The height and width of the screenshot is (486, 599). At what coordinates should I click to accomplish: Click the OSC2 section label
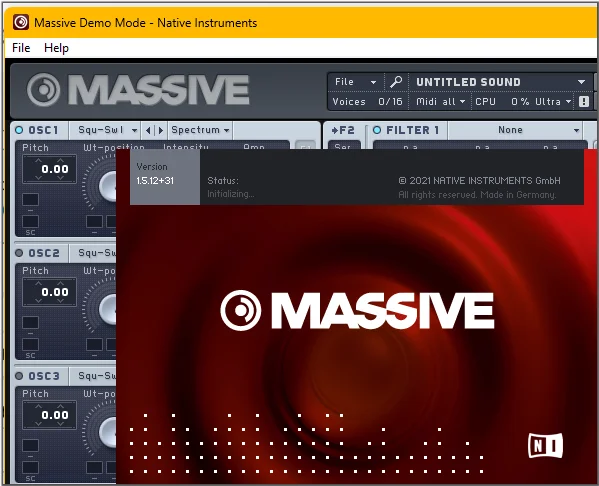(44, 253)
